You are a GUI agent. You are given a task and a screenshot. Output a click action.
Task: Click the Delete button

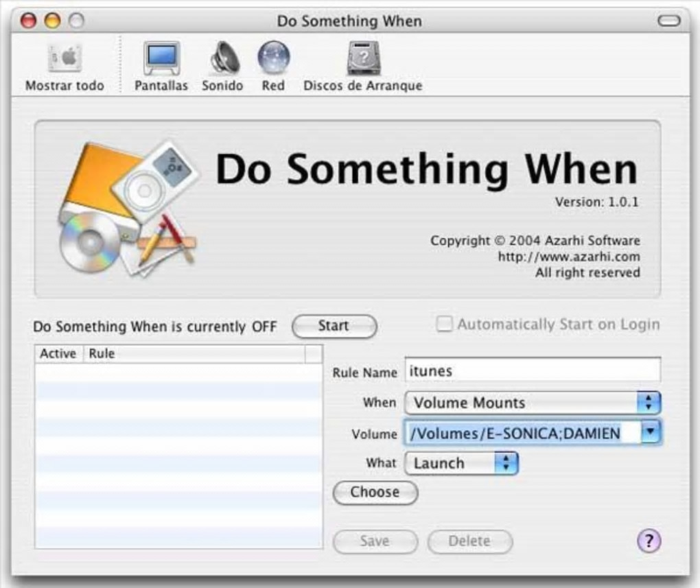(469, 541)
